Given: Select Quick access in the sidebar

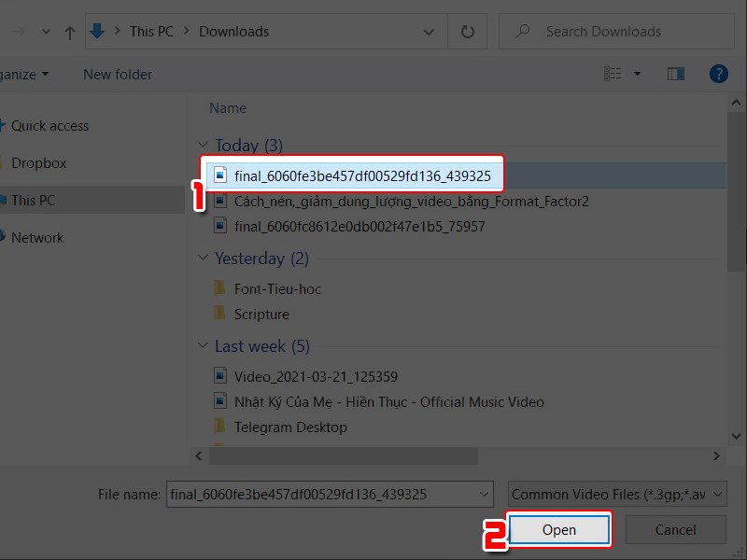Looking at the screenshot, I should point(49,126).
